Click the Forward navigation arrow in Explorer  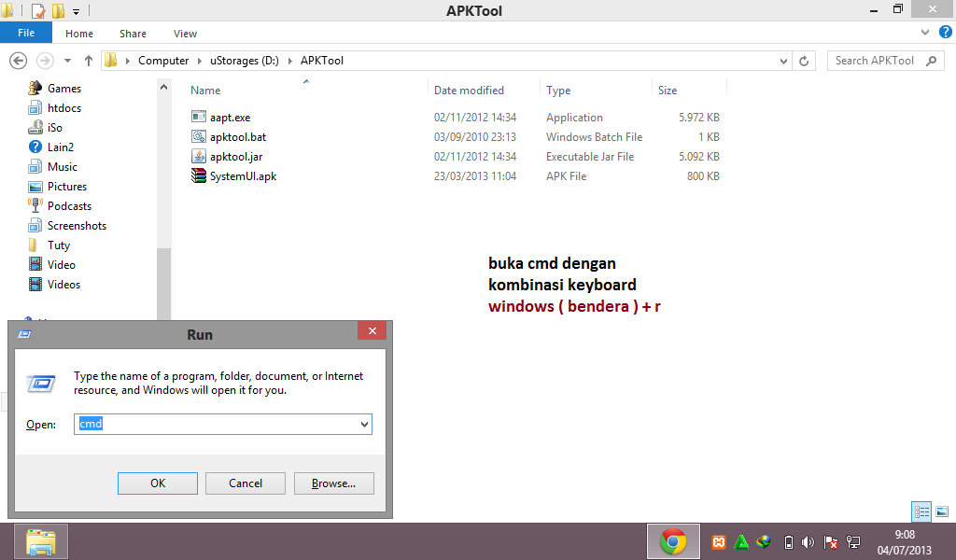tap(45, 61)
